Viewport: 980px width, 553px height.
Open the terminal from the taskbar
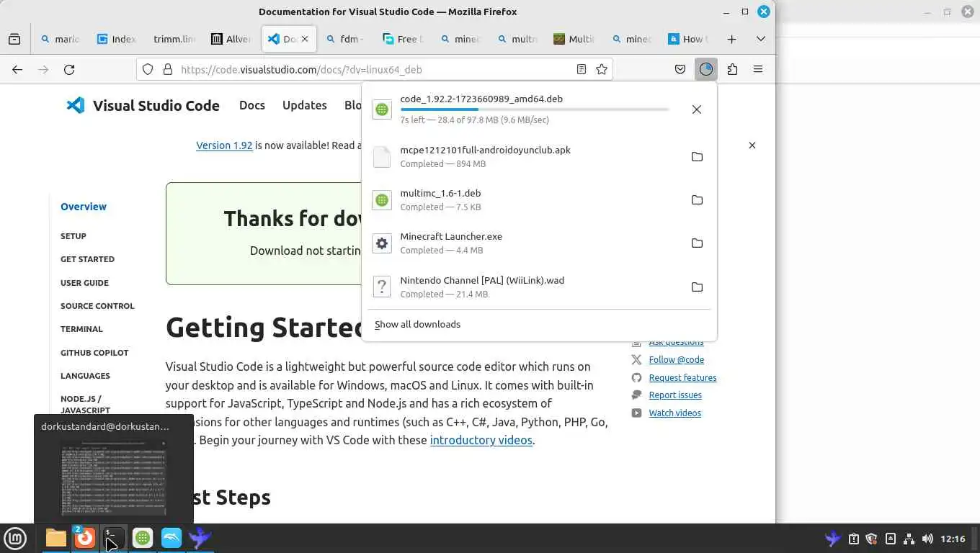point(113,538)
